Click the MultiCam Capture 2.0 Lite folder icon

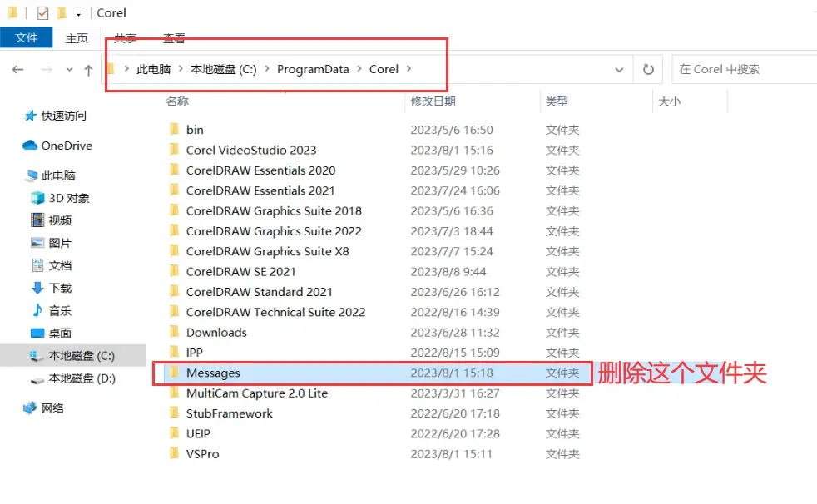tap(174, 393)
